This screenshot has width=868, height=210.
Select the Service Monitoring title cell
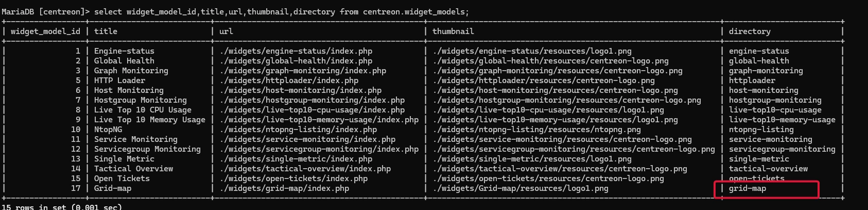(x=136, y=139)
